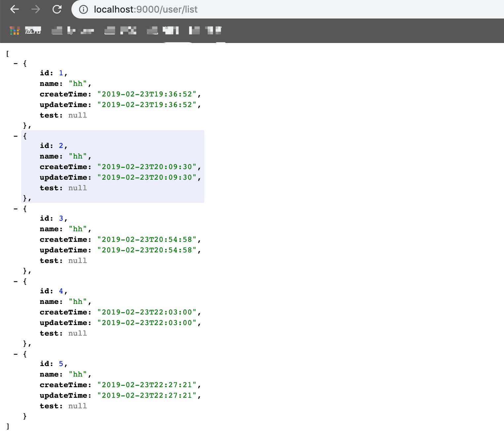Click createTime value "2019-02-23T20:54:58"

pyautogui.click(x=147, y=240)
